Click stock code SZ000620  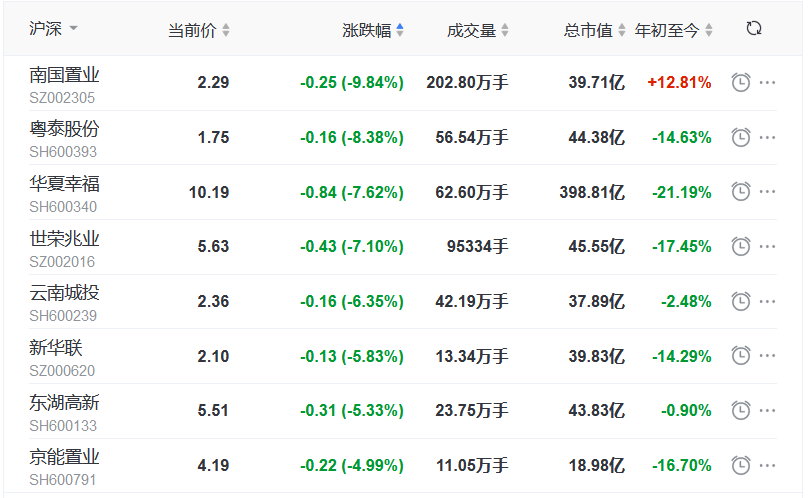(62, 371)
